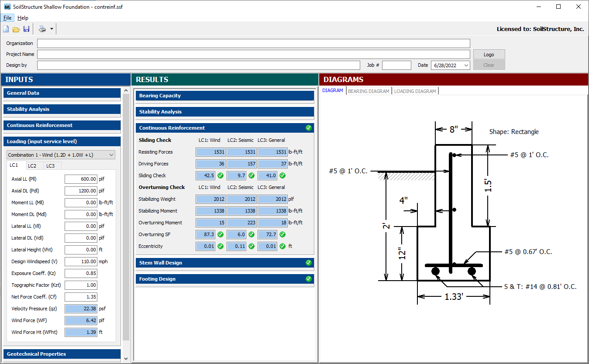Click the LC1 Stabilizing Weight value 2012
Screen dimensions: 589x364
pos(210,199)
